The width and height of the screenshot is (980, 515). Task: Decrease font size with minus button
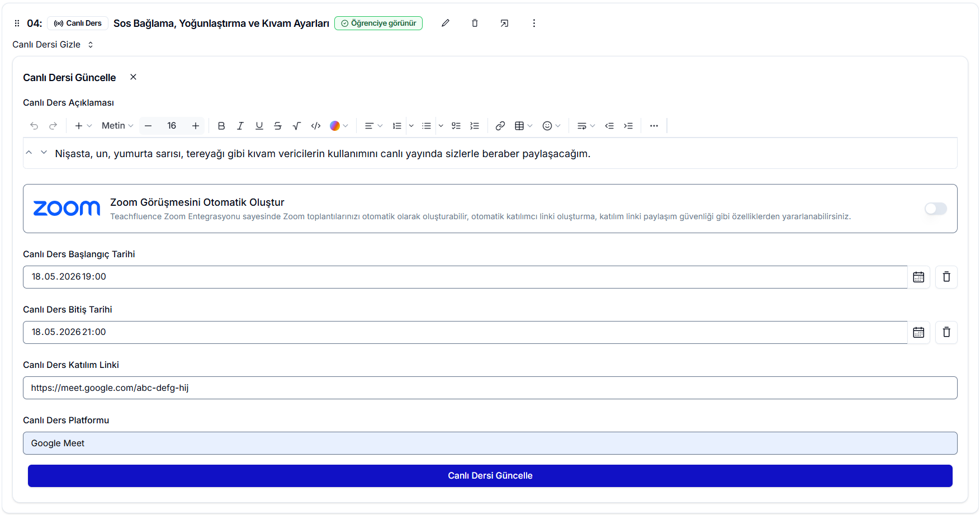[x=148, y=126]
